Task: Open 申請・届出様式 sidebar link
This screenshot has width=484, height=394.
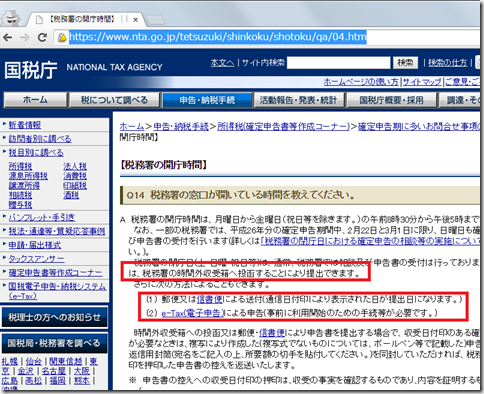Action: point(35,245)
